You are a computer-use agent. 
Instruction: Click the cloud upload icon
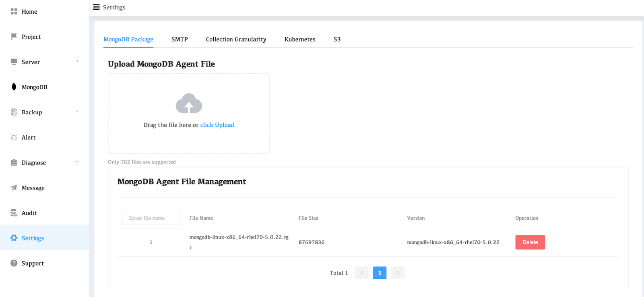tap(189, 103)
